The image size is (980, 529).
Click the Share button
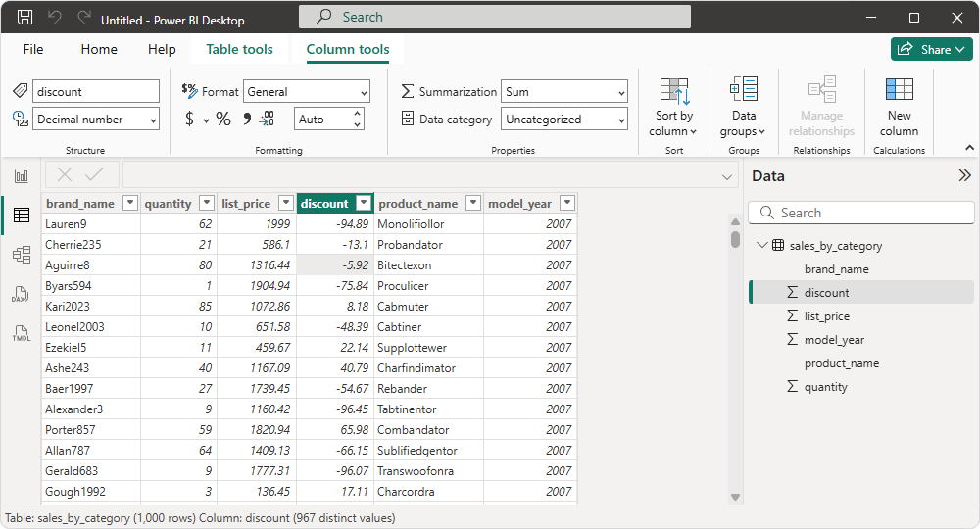tap(931, 49)
